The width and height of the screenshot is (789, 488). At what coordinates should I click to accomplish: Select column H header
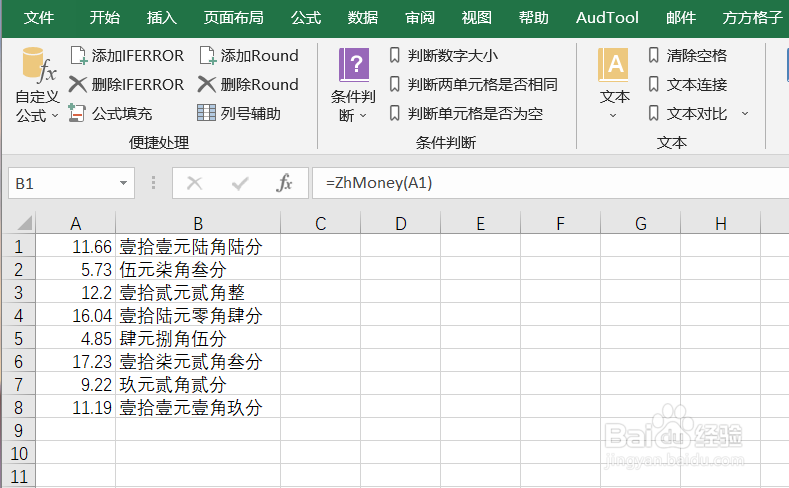[721, 223]
